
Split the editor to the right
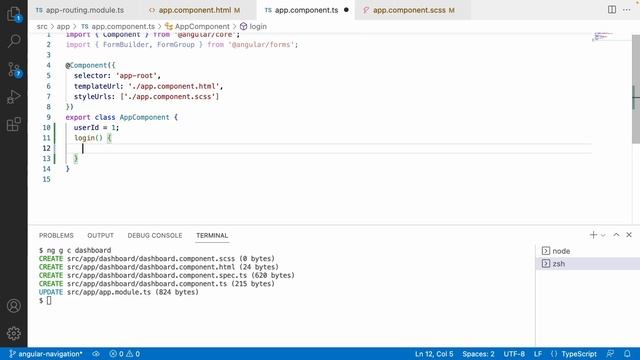tap(611, 9)
